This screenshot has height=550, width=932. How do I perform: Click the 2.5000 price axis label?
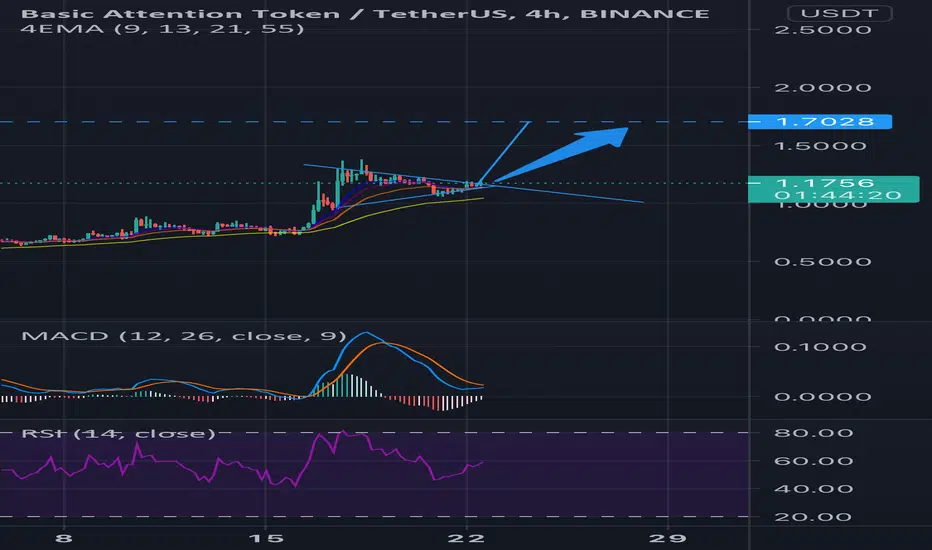[x=823, y=30]
